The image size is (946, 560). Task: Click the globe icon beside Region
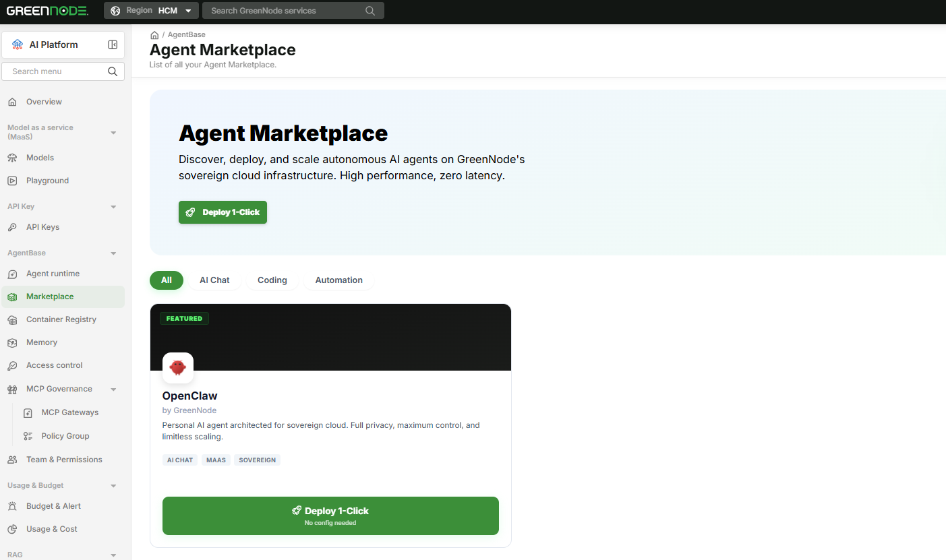[115, 11]
